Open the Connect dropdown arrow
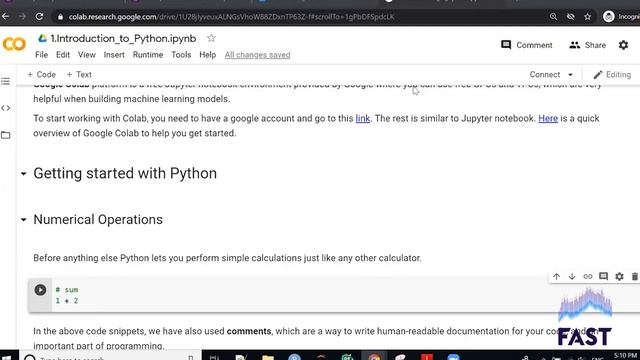 click(570, 75)
